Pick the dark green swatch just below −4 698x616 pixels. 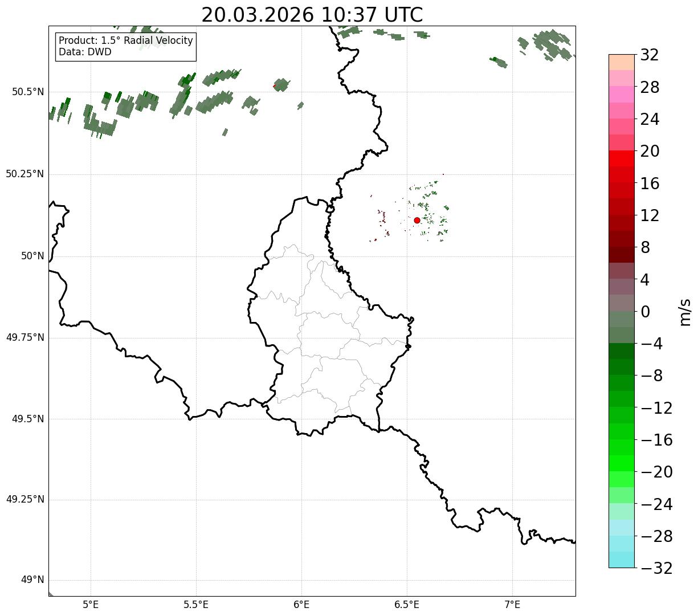(622, 351)
